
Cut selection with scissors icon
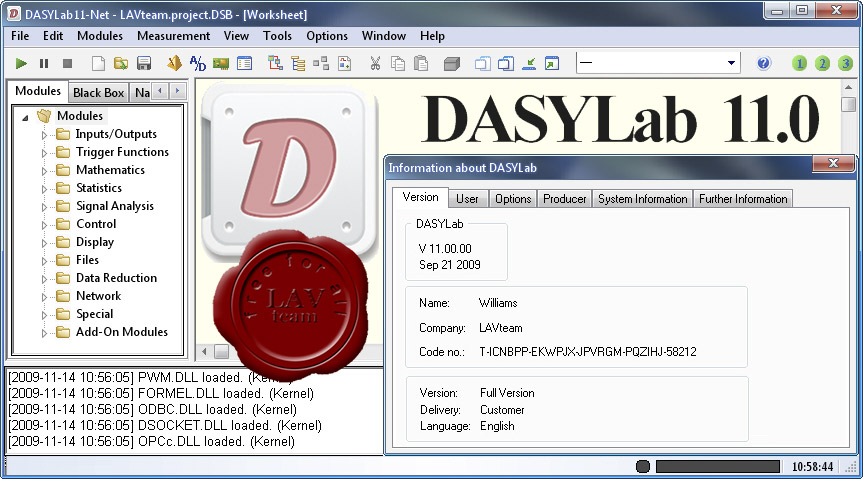point(375,64)
